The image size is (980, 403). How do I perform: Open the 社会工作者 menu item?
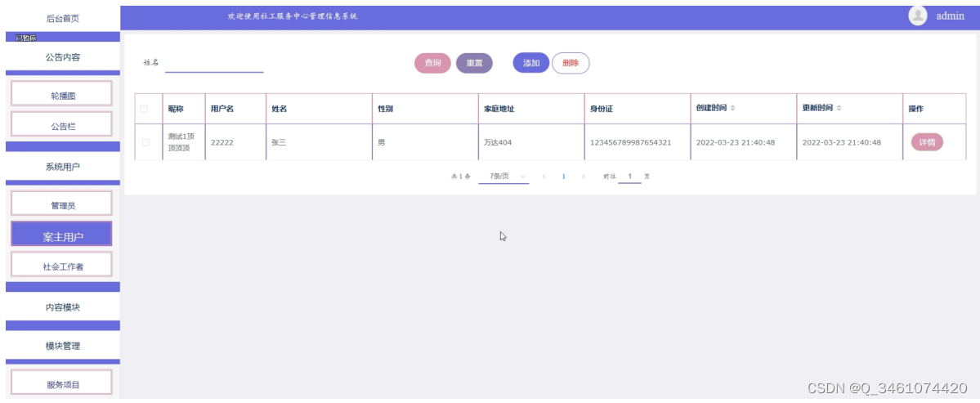click(x=62, y=264)
